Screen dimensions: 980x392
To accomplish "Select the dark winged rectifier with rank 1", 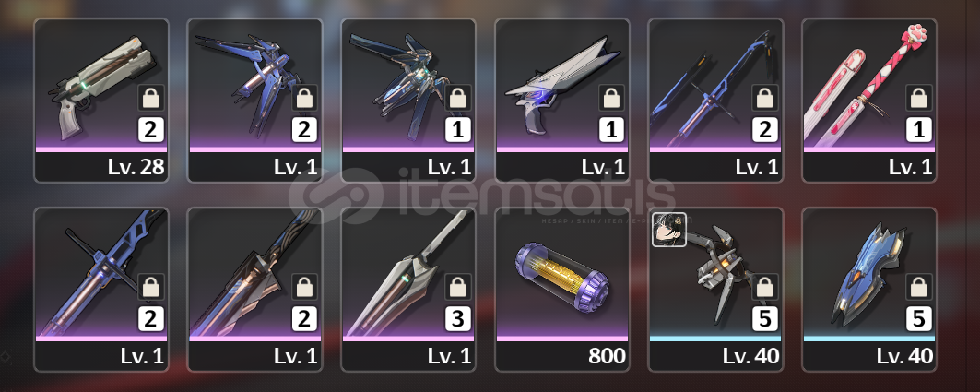I will tap(408, 100).
